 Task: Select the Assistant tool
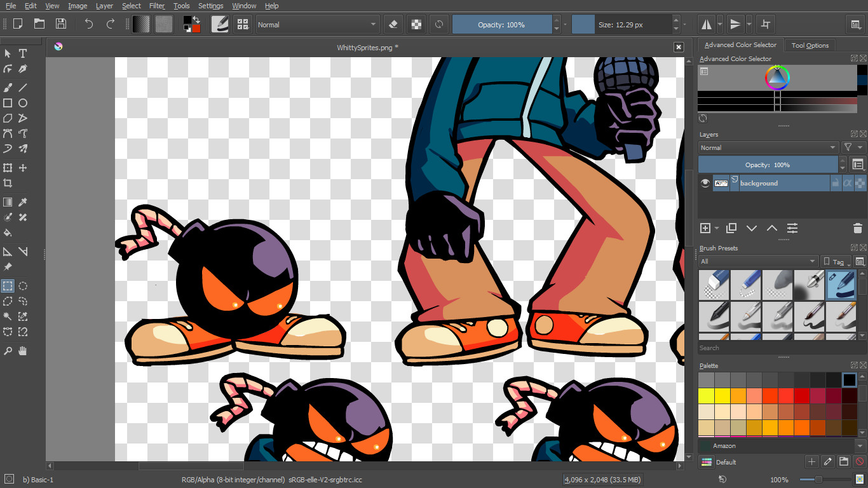(8, 252)
